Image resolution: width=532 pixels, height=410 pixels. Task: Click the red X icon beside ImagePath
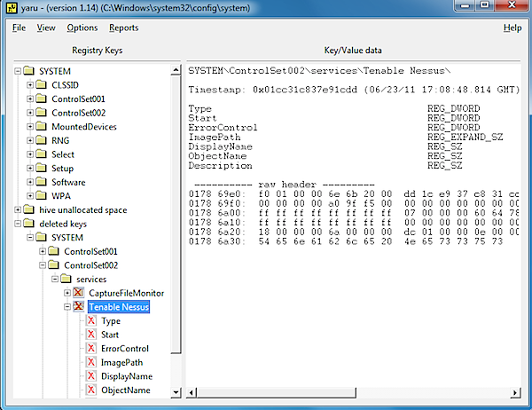pyautogui.click(x=90, y=362)
